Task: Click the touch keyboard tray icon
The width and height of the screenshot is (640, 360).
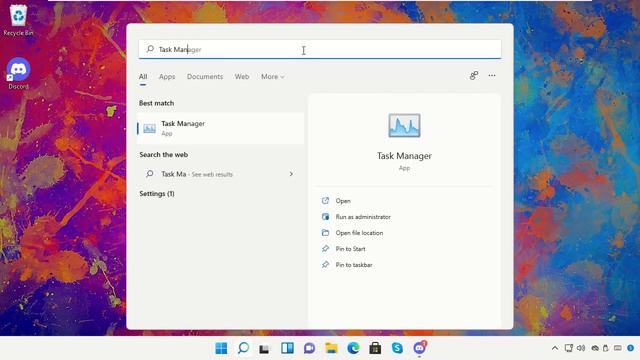Action: (x=618, y=348)
